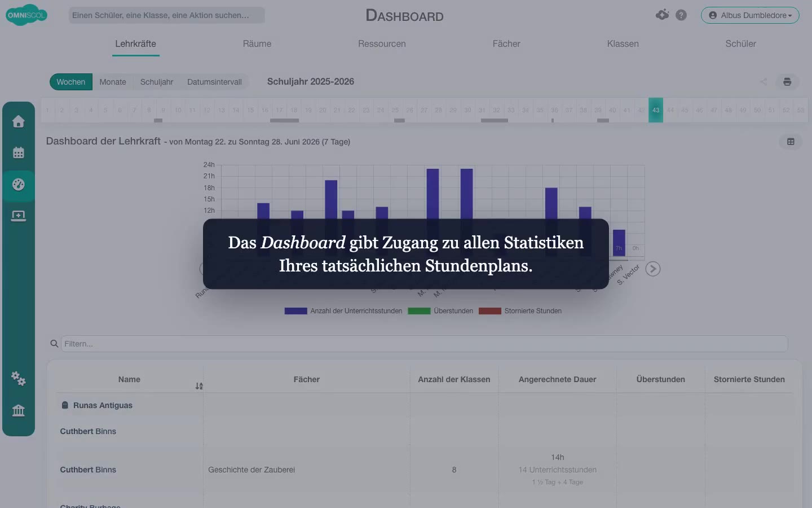
Task: Click the Überstunden column header
Action: (660, 379)
